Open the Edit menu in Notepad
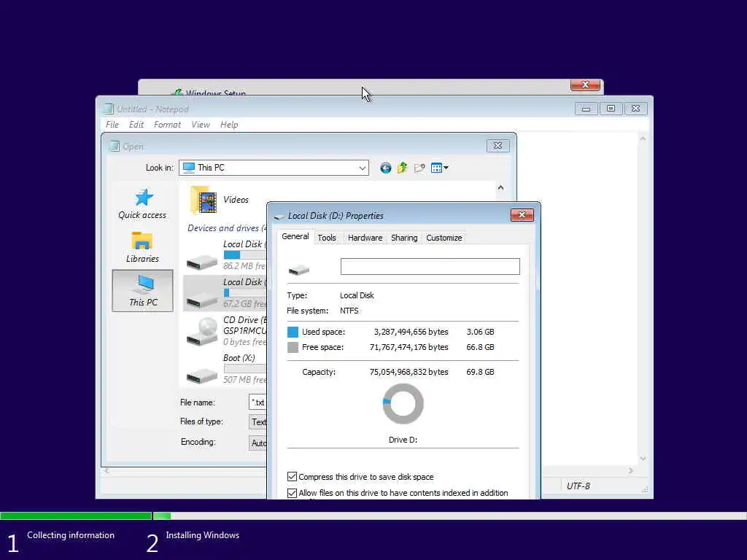The width and height of the screenshot is (747, 560). click(136, 125)
